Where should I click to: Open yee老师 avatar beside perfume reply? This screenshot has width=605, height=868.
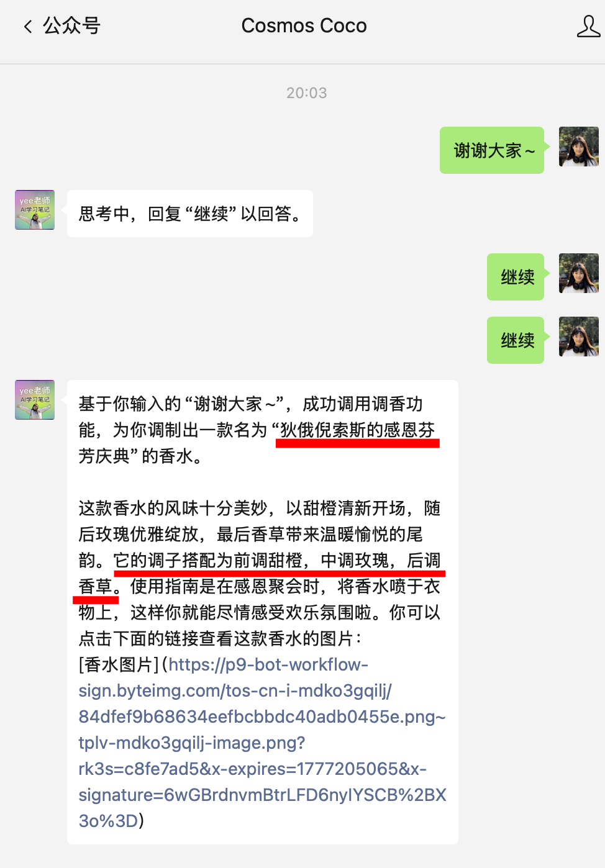[x=35, y=400]
